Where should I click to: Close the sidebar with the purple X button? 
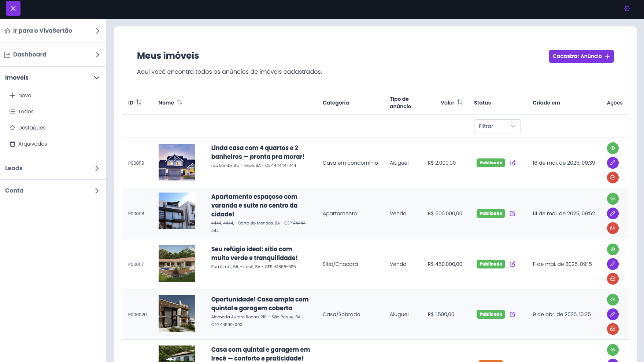(13, 8)
